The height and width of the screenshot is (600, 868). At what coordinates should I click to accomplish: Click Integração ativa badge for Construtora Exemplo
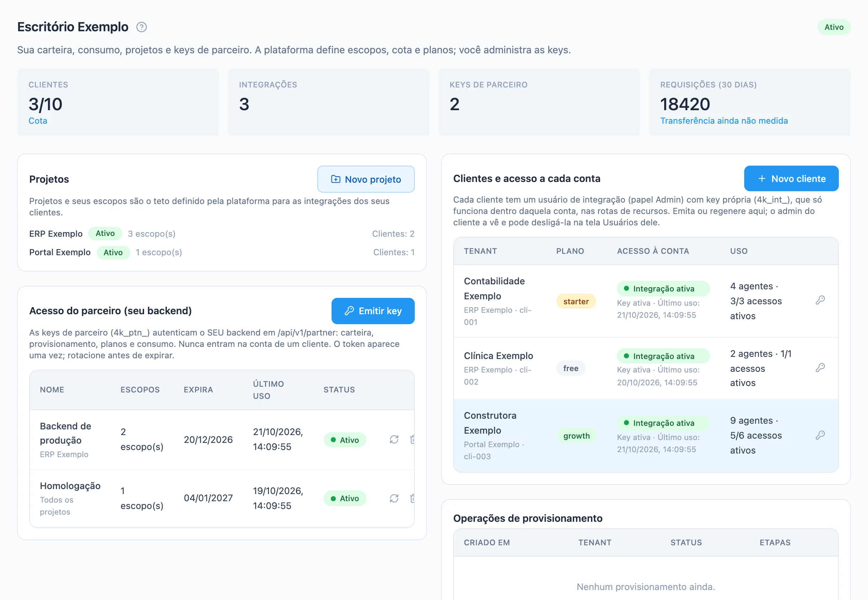pos(663,423)
